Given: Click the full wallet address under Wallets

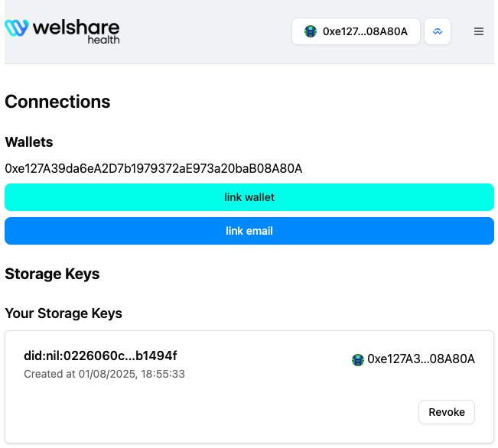Looking at the screenshot, I should [154, 168].
